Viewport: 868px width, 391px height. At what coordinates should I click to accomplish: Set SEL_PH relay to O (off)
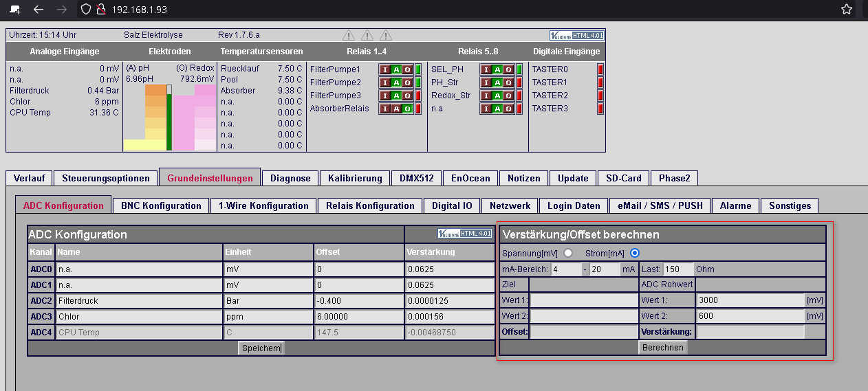(509, 69)
